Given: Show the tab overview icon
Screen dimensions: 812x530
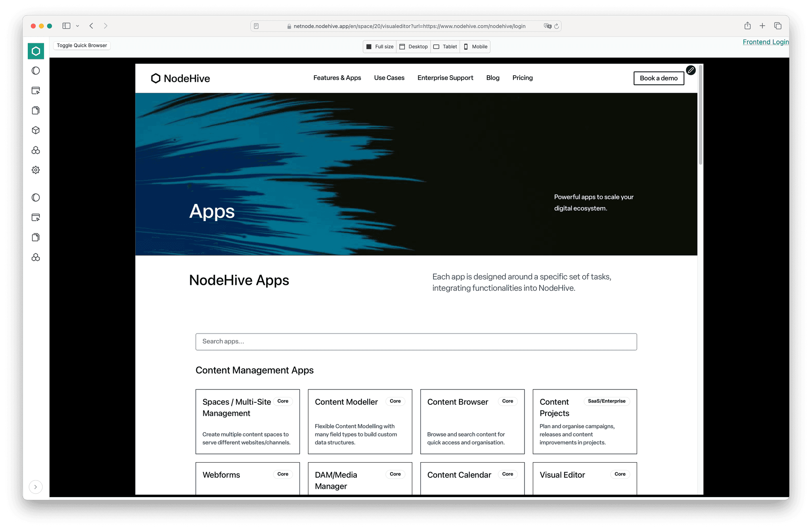Looking at the screenshot, I should pyautogui.click(x=778, y=26).
